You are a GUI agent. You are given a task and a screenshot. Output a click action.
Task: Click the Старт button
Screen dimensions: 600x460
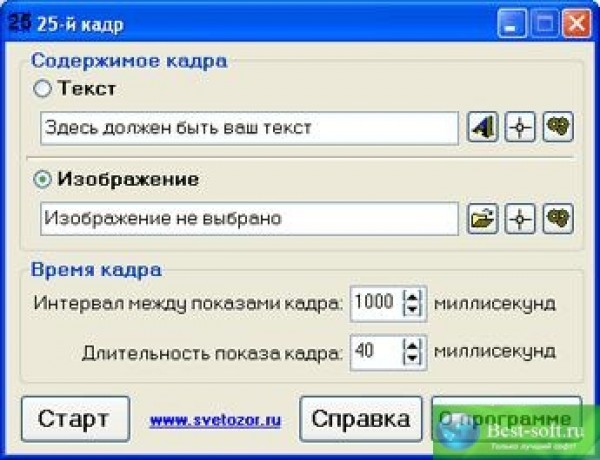[75, 419]
